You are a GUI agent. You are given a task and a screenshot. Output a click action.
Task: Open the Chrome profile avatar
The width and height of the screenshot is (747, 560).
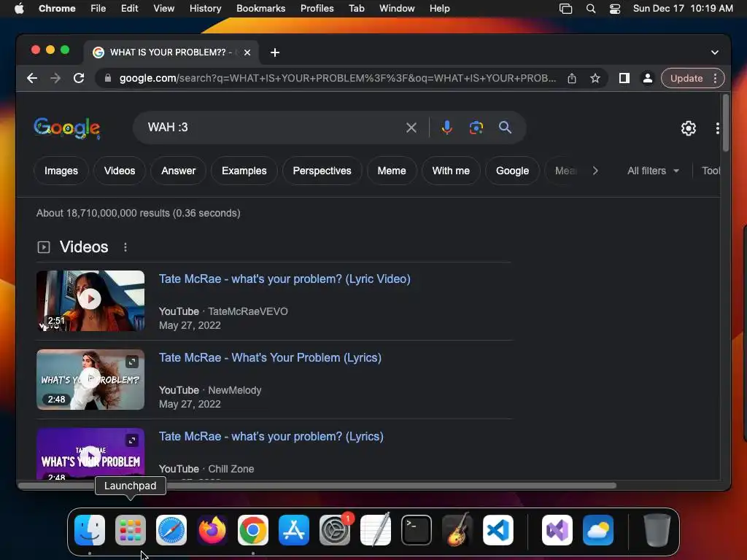pos(648,78)
